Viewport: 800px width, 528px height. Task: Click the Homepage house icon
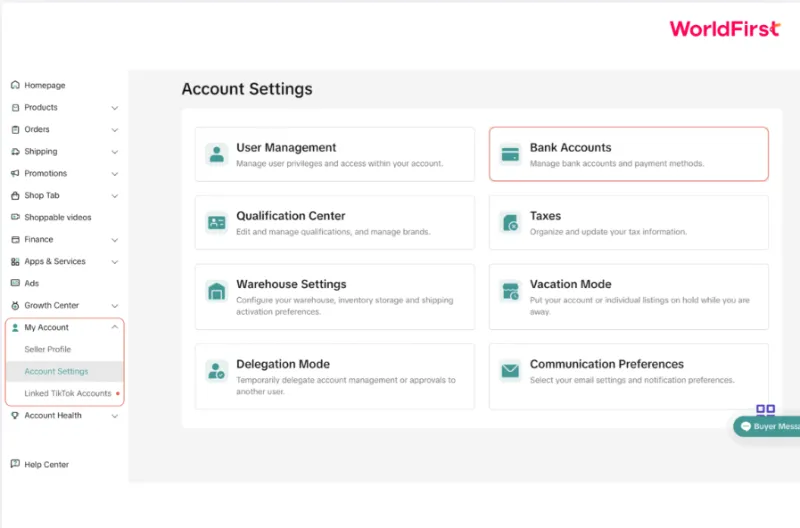(15, 85)
